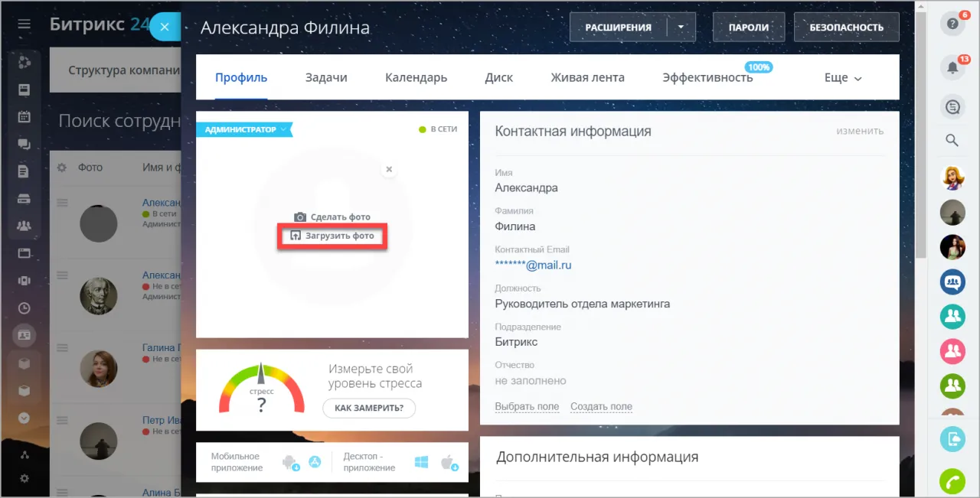Open the hamburger menu next to the Битрикс logo
The height and width of the screenshot is (498, 980).
pos(24,24)
